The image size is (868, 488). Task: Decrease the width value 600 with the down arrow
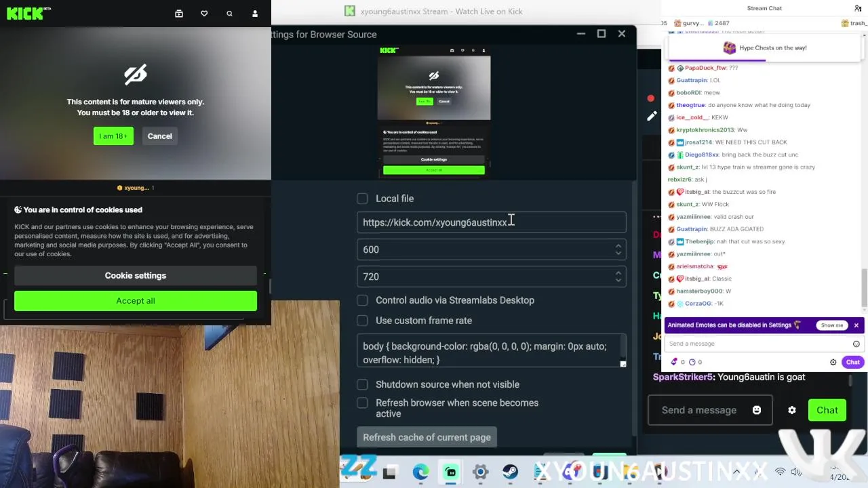coord(618,253)
